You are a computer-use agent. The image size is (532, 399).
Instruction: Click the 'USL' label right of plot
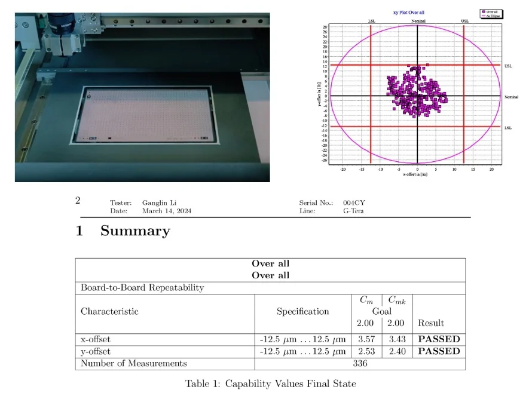[x=509, y=66]
